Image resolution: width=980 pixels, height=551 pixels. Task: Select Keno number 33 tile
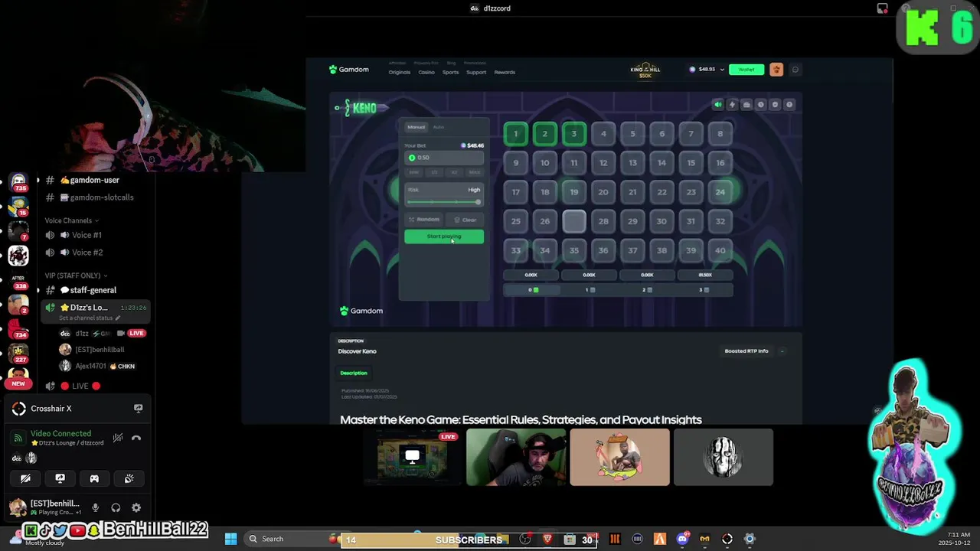click(516, 250)
